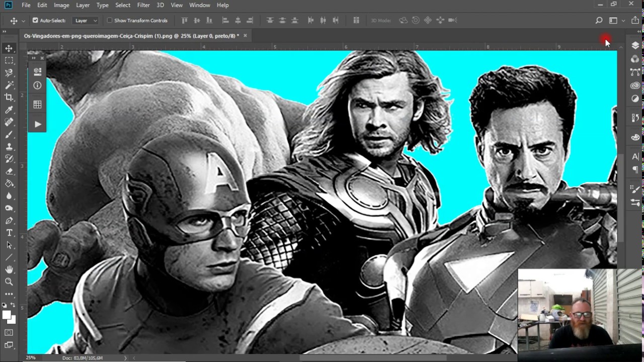Click the foreground color swatch
The image size is (644, 362).
tap(7, 315)
